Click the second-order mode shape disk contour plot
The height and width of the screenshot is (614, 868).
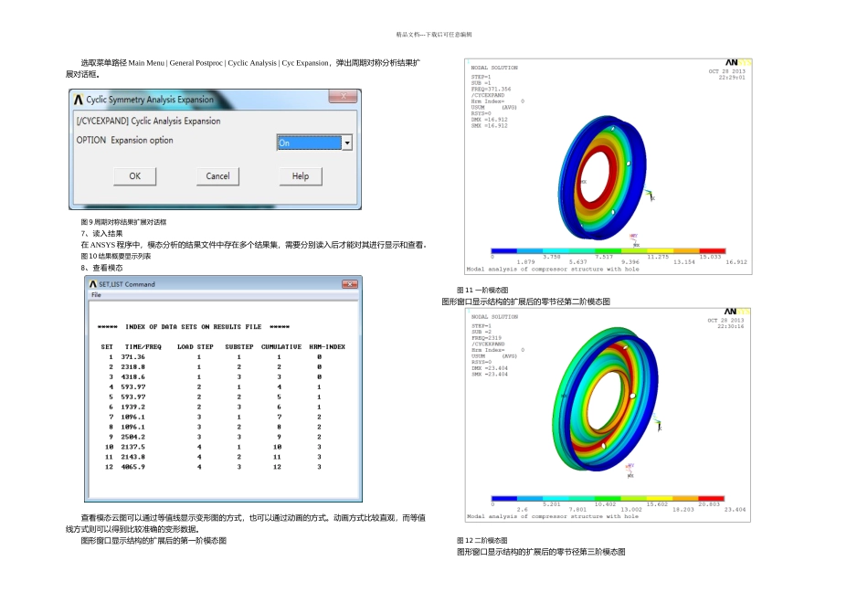click(x=605, y=398)
